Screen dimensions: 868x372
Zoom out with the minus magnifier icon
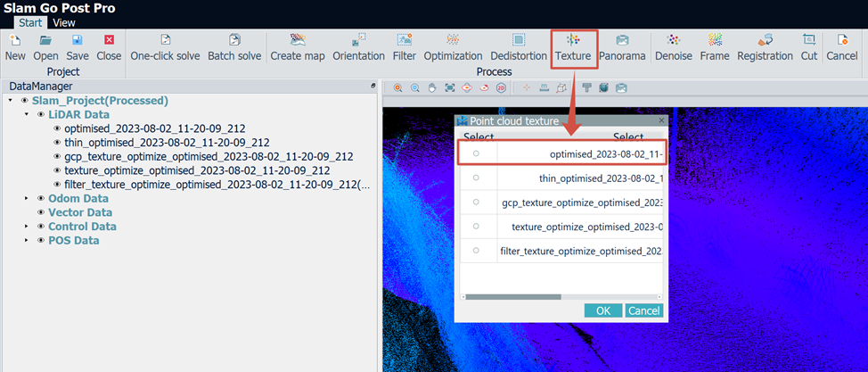[414, 87]
